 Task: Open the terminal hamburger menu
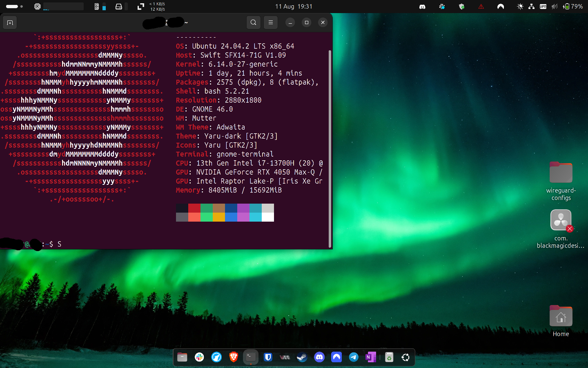271,22
